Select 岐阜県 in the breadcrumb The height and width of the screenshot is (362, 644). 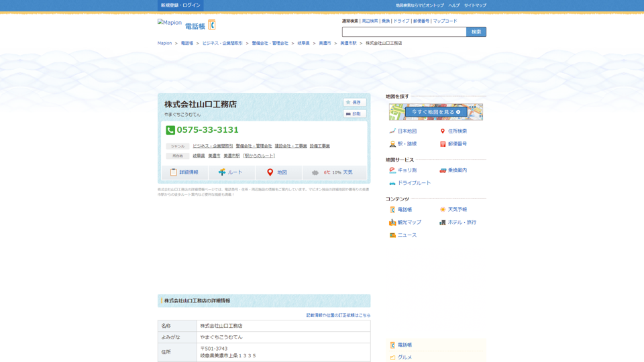pyautogui.click(x=303, y=43)
